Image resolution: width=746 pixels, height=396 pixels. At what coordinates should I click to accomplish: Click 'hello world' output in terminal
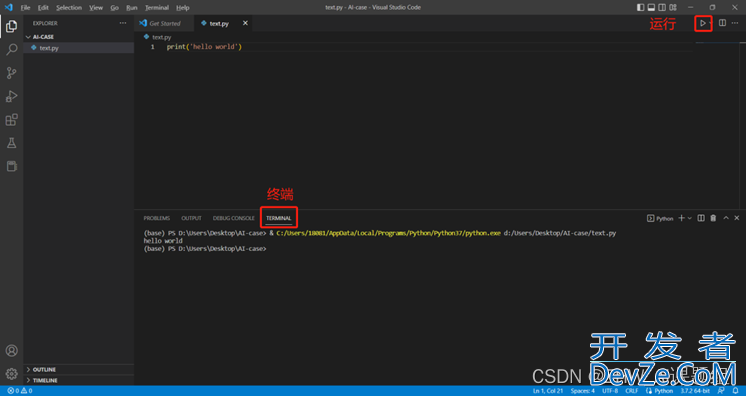(x=163, y=241)
